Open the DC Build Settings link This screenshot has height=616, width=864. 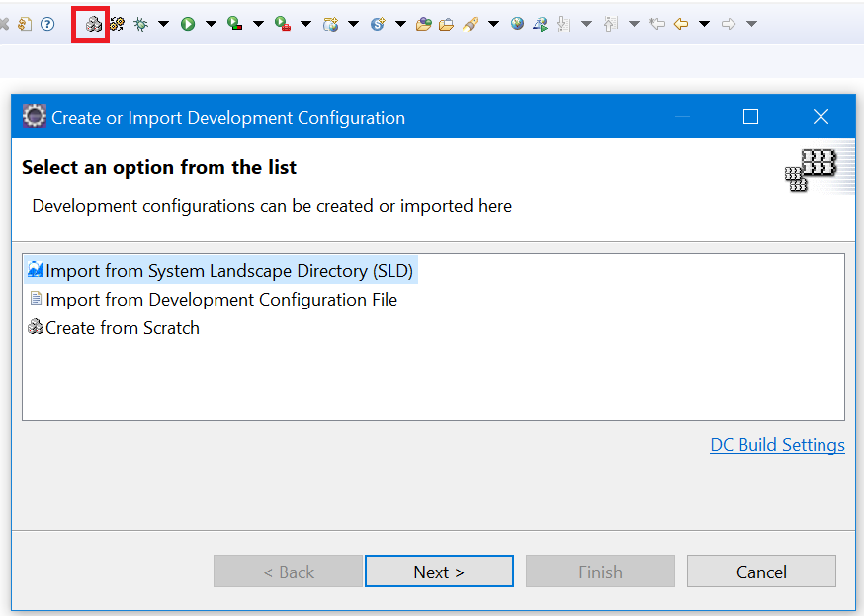pos(777,445)
